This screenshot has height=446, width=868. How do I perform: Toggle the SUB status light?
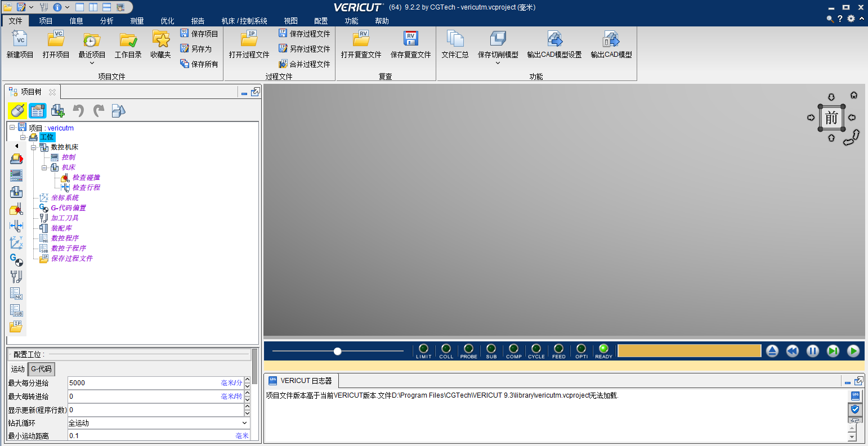(x=491, y=349)
